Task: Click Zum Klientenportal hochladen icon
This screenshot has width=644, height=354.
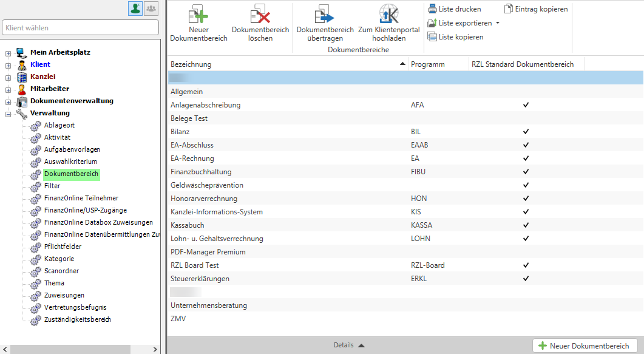Action: [x=389, y=15]
